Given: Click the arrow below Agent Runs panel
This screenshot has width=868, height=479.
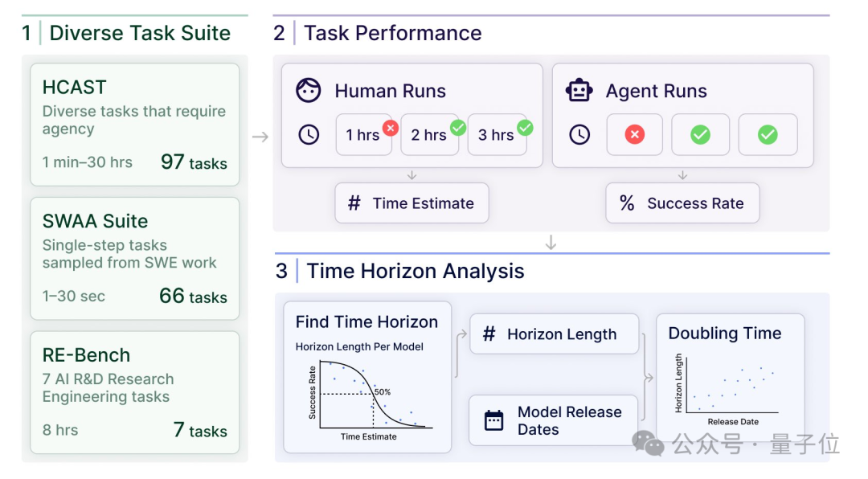Looking at the screenshot, I should (682, 175).
